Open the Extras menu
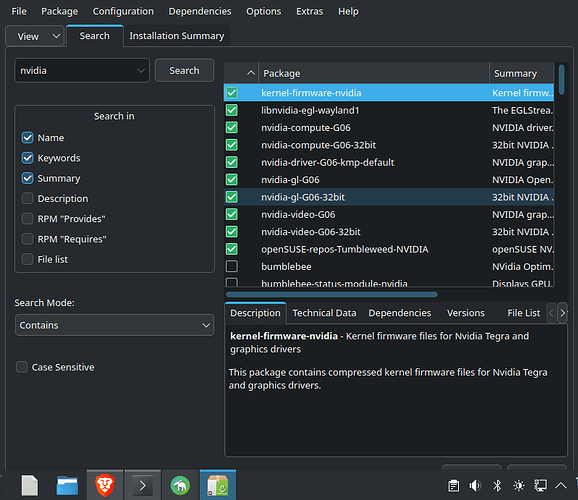Viewport: 578px width, 500px height. [x=309, y=11]
